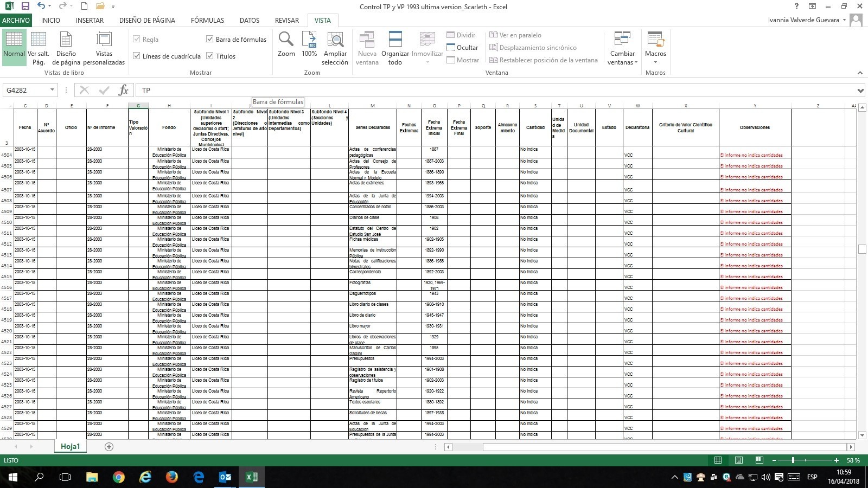Viewport: 868px width, 488px height.
Task: Click the Save icon in quick access toolbar
Action: click(25, 7)
